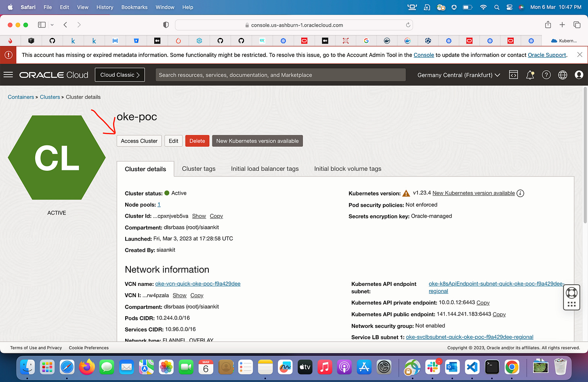The image size is (588, 382).
Task: Switch to the Cluster tags tab
Action: [x=199, y=169]
